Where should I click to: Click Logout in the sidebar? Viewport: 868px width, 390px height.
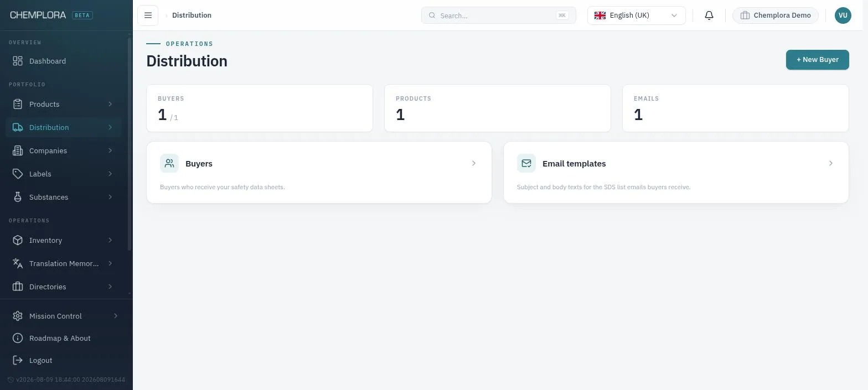click(40, 360)
